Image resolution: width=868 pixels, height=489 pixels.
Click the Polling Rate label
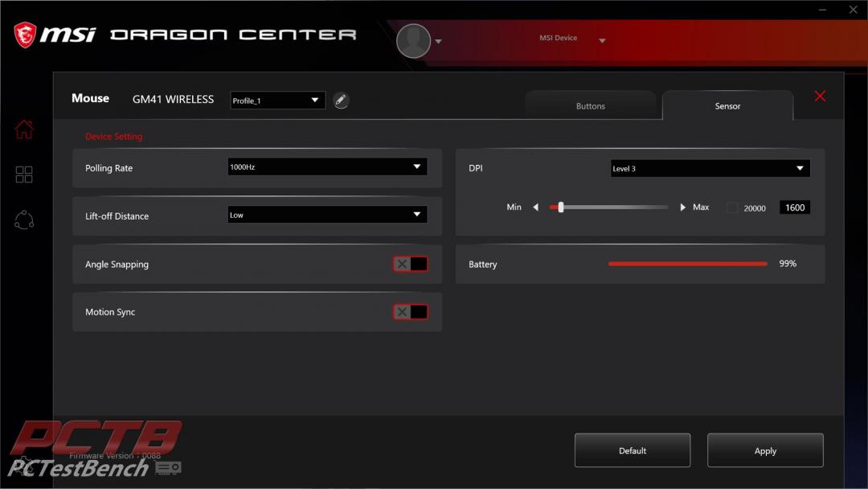click(x=109, y=168)
